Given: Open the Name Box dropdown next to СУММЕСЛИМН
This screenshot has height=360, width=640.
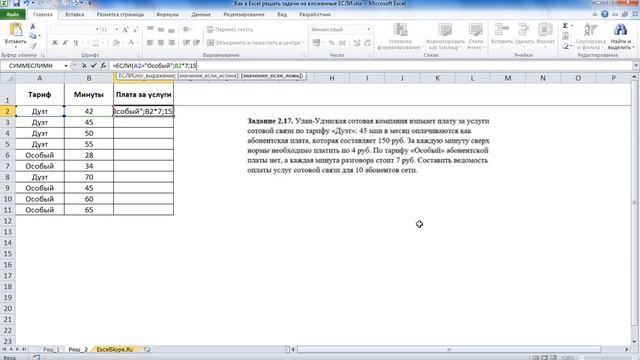Looking at the screenshot, I should click(x=66, y=66).
